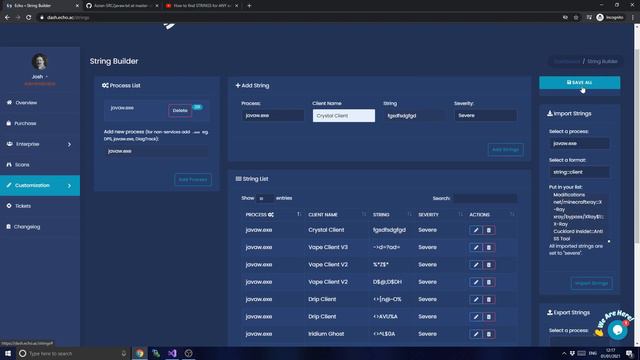
Task: Edit the Vape Client V2 %*Z$* row
Action: [x=476, y=265]
